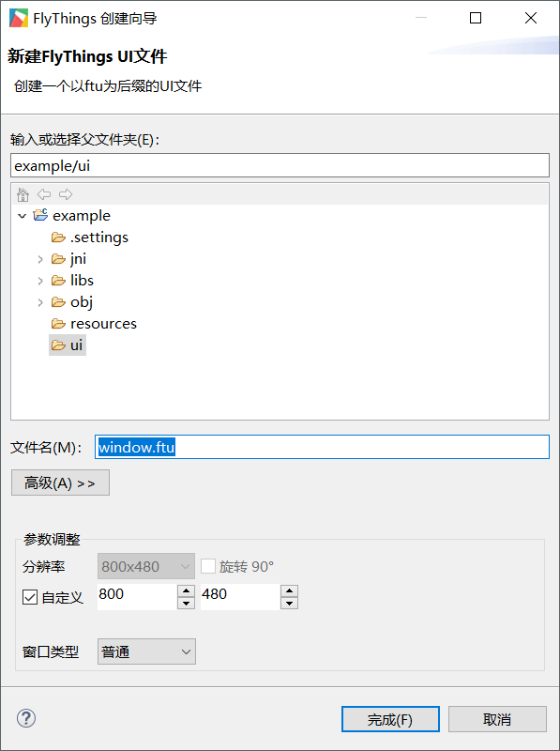Collapse the example project tree node

[x=22, y=216]
